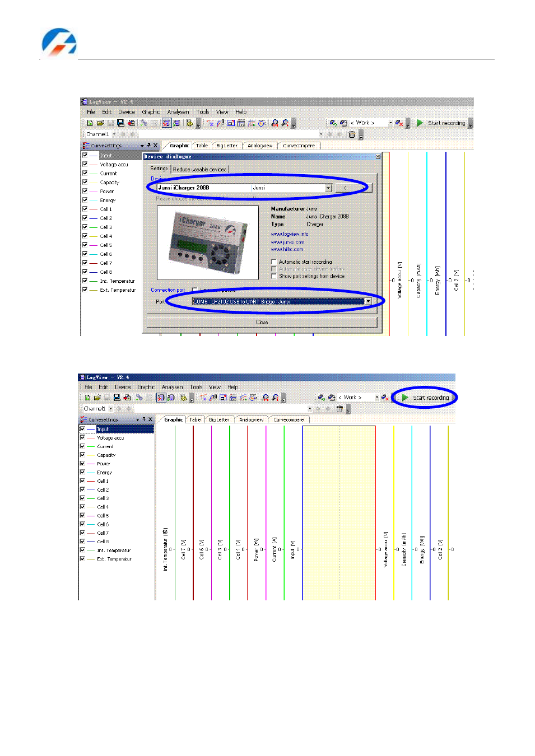Enable Automatic start recording in the Device dialogue
This screenshot has width=535, height=756.
click(274, 262)
